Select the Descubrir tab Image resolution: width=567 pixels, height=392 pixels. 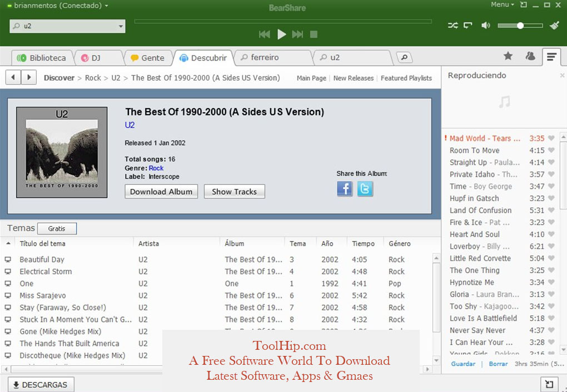[205, 58]
